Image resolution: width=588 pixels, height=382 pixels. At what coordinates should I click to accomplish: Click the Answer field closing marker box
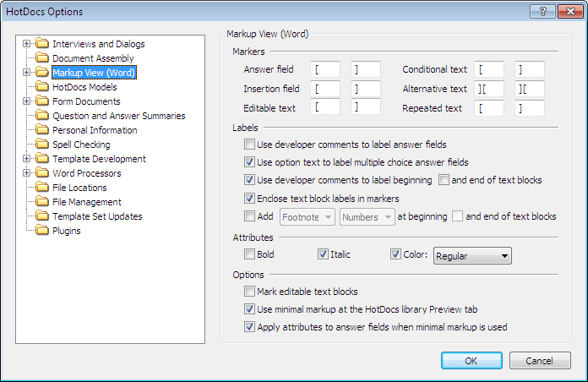pyautogui.click(x=366, y=69)
